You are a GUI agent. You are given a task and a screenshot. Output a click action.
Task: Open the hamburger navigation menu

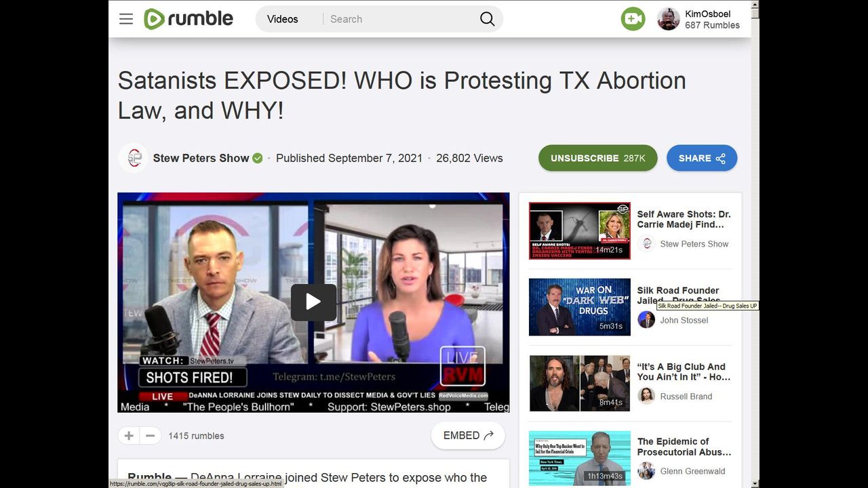point(126,19)
